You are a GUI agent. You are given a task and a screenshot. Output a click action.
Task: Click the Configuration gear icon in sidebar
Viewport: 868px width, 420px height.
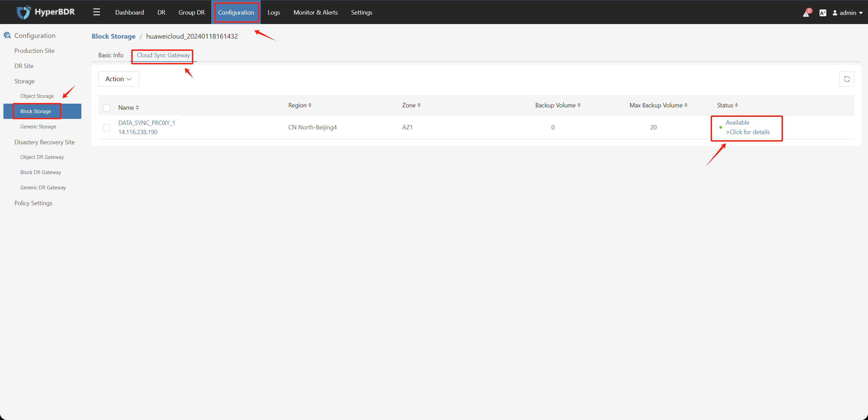tap(7, 35)
